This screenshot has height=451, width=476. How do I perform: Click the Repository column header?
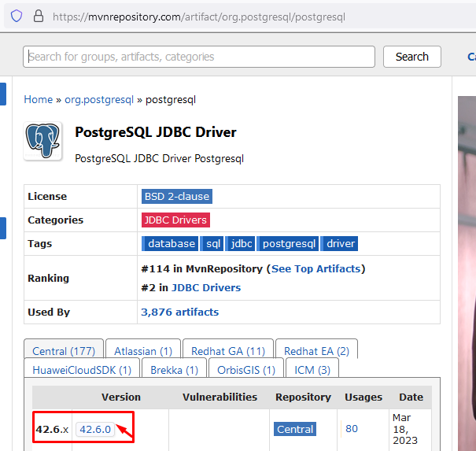coord(303,397)
